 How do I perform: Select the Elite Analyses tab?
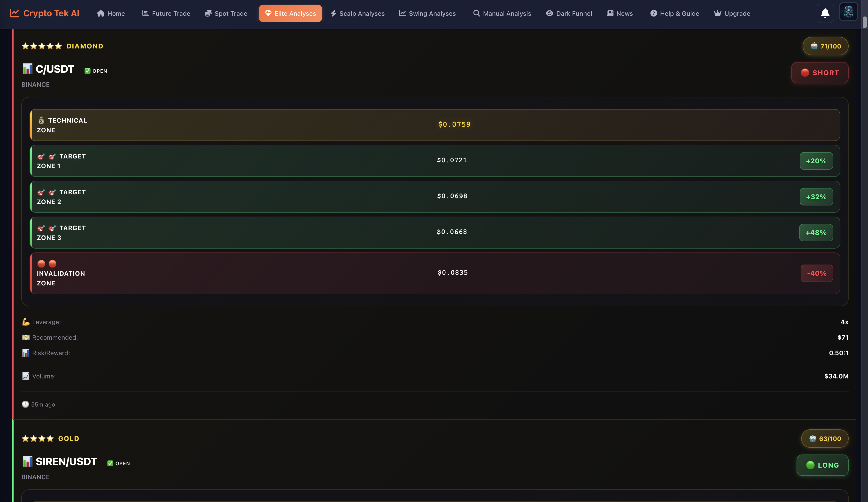click(290, 13)
